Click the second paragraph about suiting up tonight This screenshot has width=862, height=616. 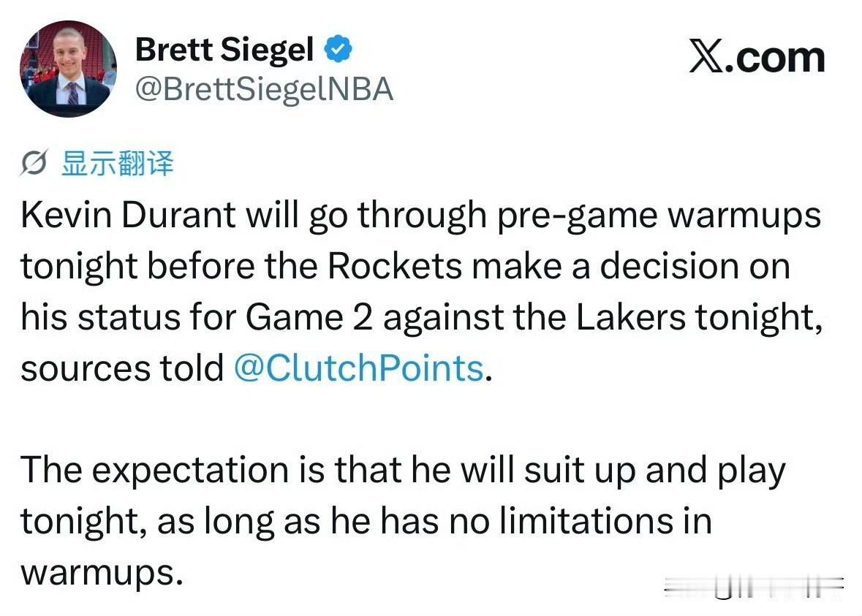pos(402,521)
